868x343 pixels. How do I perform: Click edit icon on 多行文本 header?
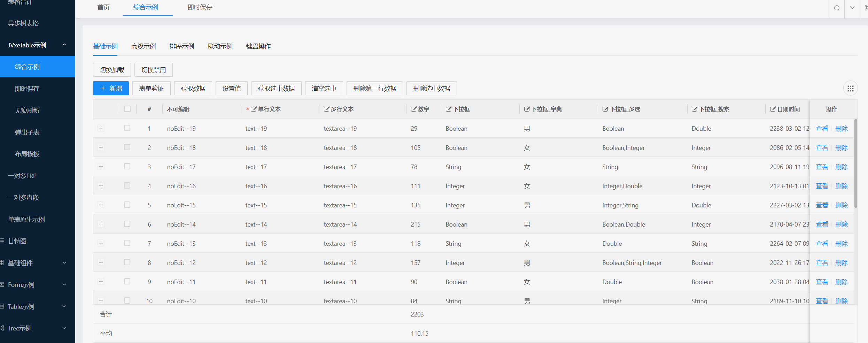326,109
